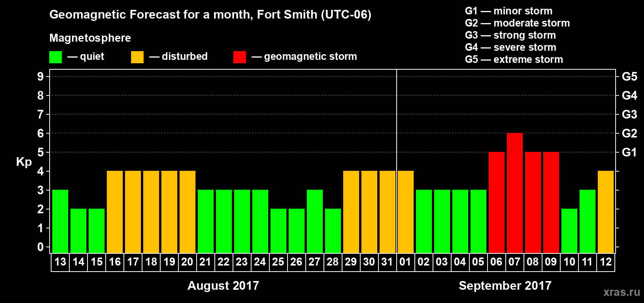The height and width of the screenshot is (303, 644).
Task: Click the green quiet legend swatch
Action: click(x=55, y=57)
